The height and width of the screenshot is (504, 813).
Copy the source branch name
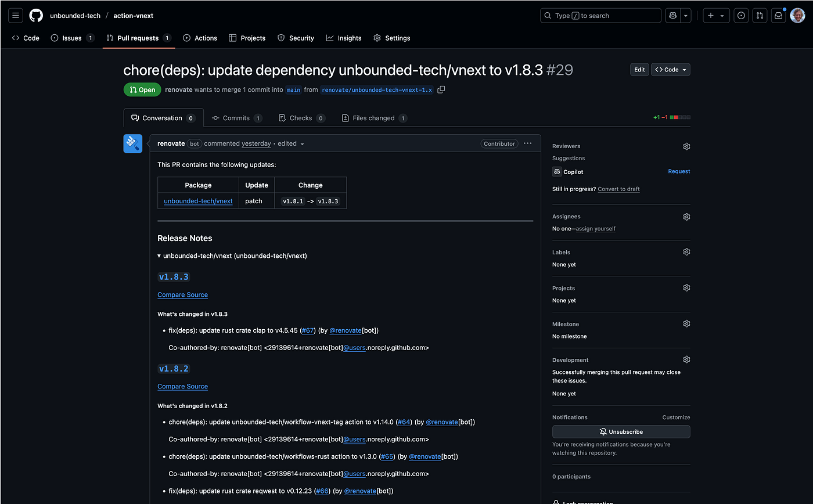[441, 90]
